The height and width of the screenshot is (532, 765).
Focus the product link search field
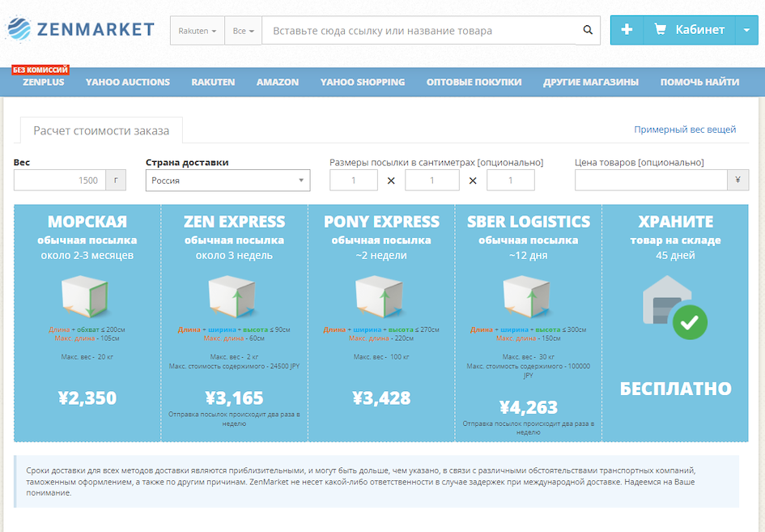pyautogui.click(x=419, y=31)
